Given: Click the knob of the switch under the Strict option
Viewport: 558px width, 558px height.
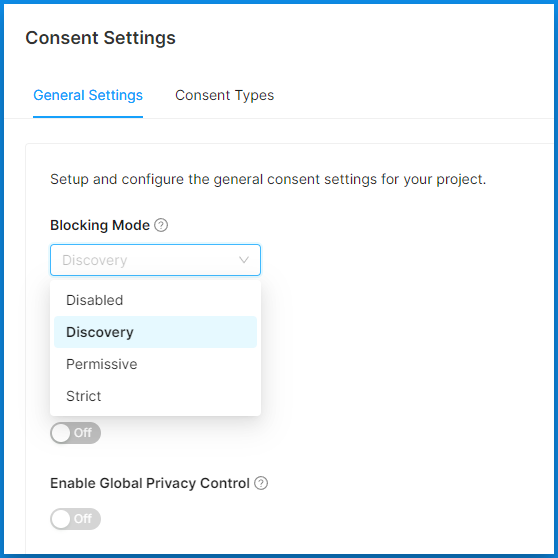Looking at the screenshot, I should coord(61,433).
